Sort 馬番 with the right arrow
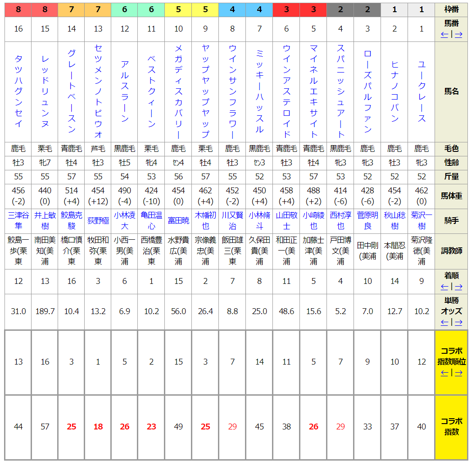Viewport: 476px width, 461px height. pos(458,35)
